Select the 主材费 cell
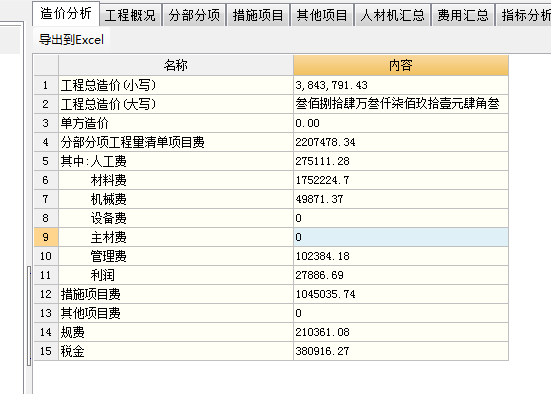The image size is (551, 394). point(176,237)
